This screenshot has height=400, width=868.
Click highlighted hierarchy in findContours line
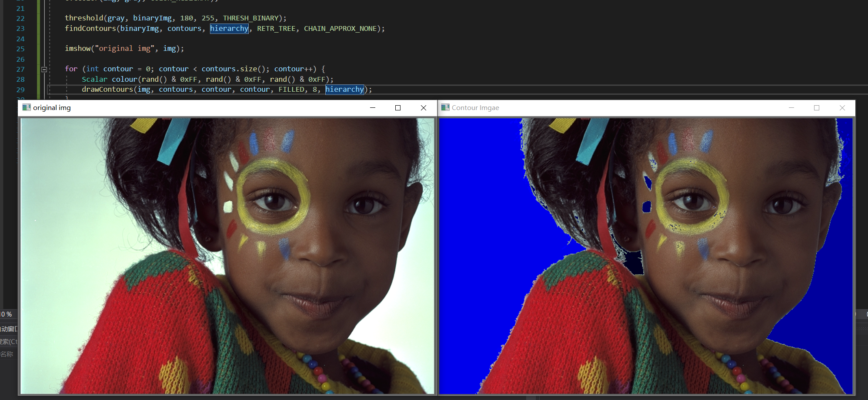(x=229, y=29)
